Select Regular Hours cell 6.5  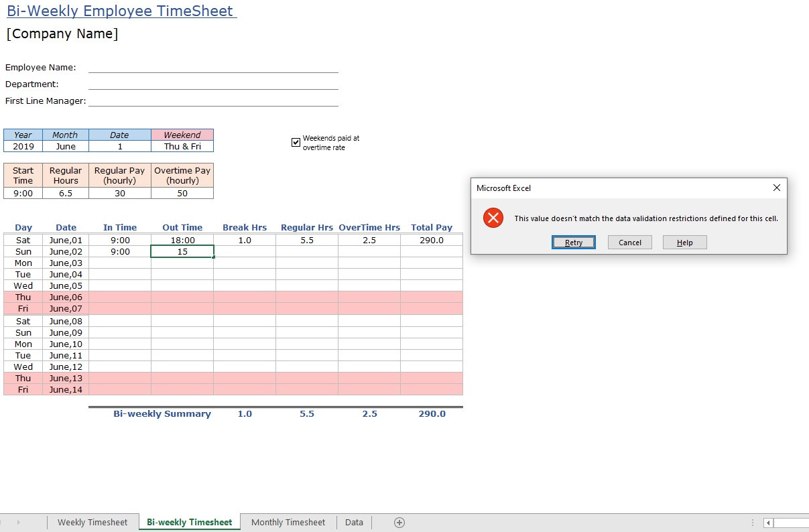tap(66, 193)
